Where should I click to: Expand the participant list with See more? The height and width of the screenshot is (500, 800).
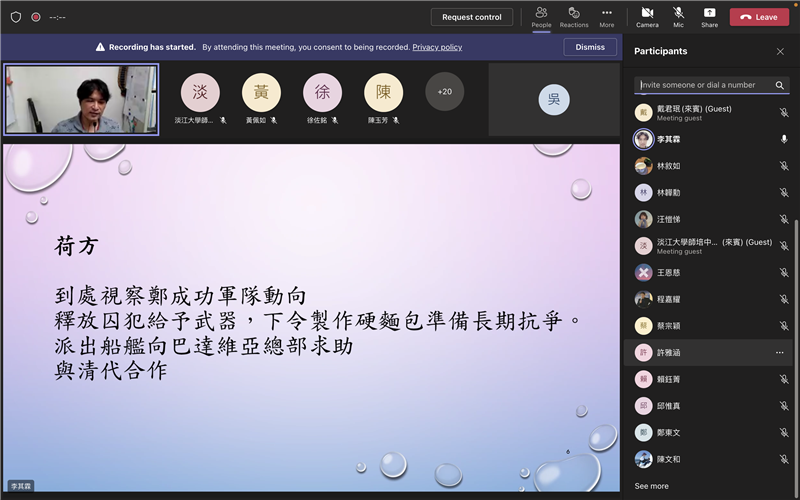click(652, 486)
